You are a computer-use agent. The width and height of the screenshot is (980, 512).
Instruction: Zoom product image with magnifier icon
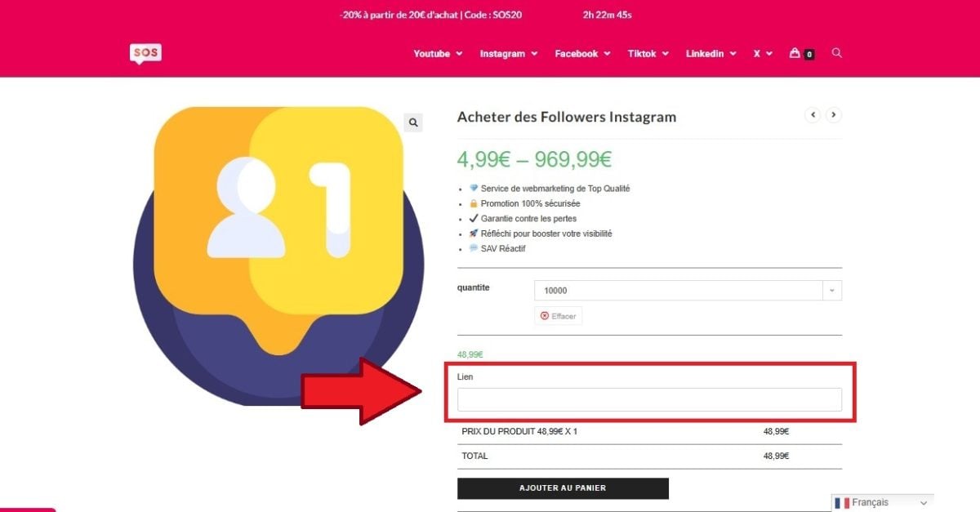click(414, 122)
